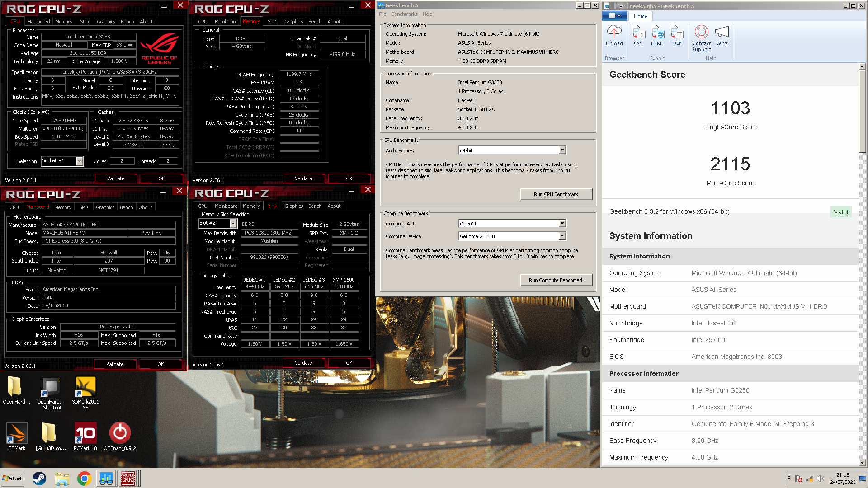Click Run CPU Benchmark button
Viewport: 868px width, 488px height.
pos(556,194)
